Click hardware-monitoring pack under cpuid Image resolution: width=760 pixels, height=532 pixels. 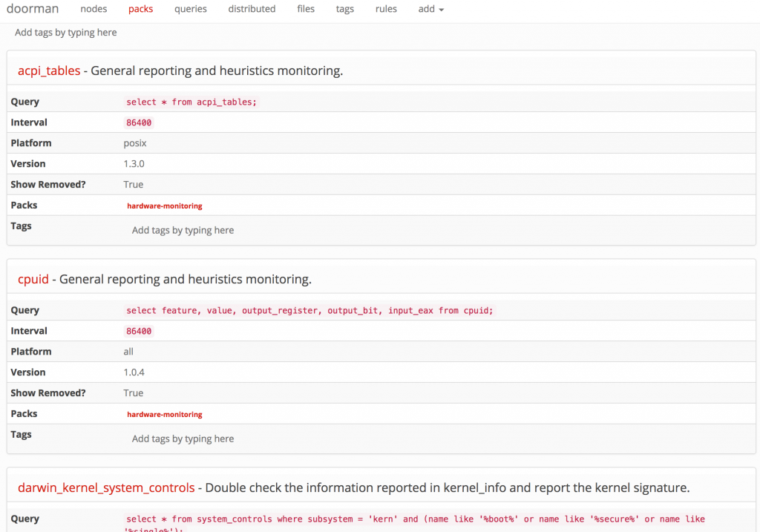165,415
